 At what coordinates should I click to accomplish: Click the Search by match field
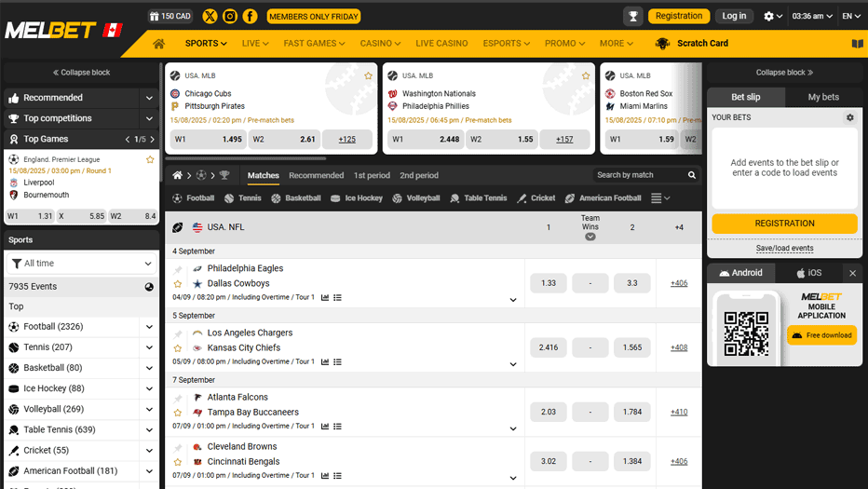(x=640, y=175)
